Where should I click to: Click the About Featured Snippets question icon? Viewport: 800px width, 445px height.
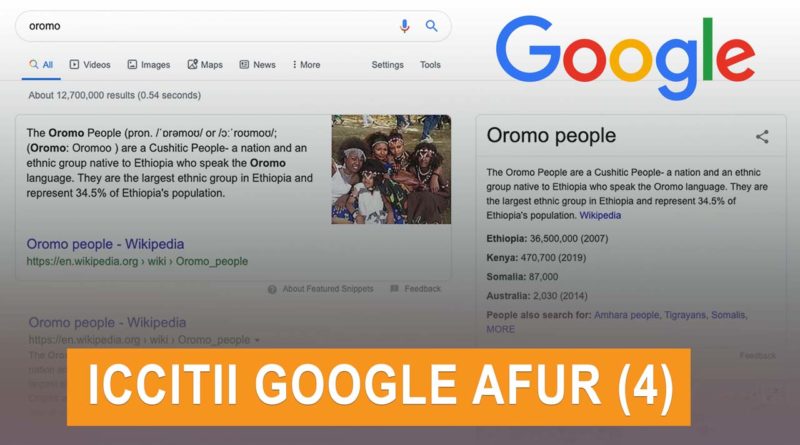(x=272, y=289)
